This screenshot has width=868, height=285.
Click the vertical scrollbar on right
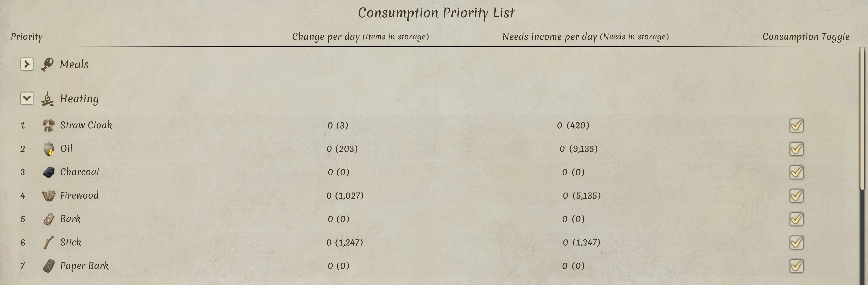coord(862,118)
